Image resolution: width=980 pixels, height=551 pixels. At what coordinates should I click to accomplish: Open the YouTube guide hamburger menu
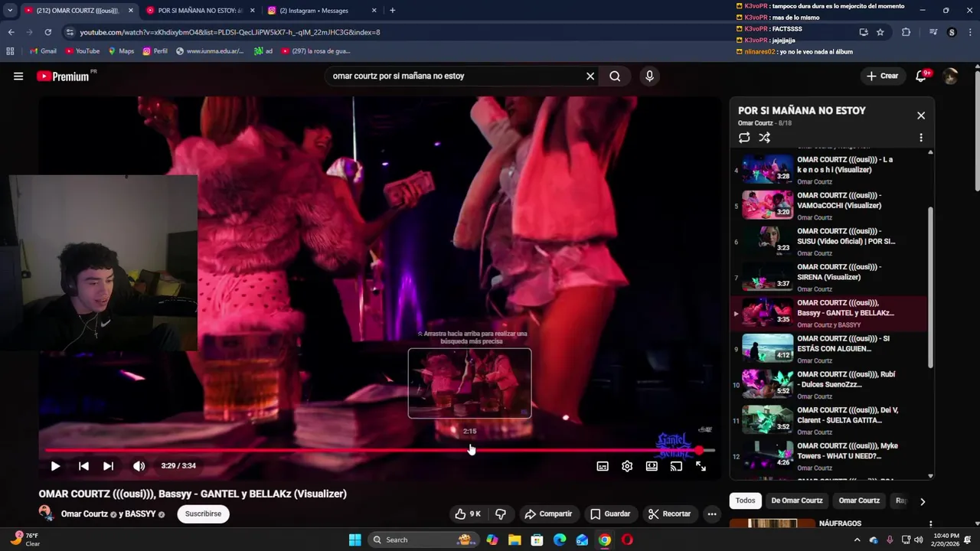tap(18, 76)
